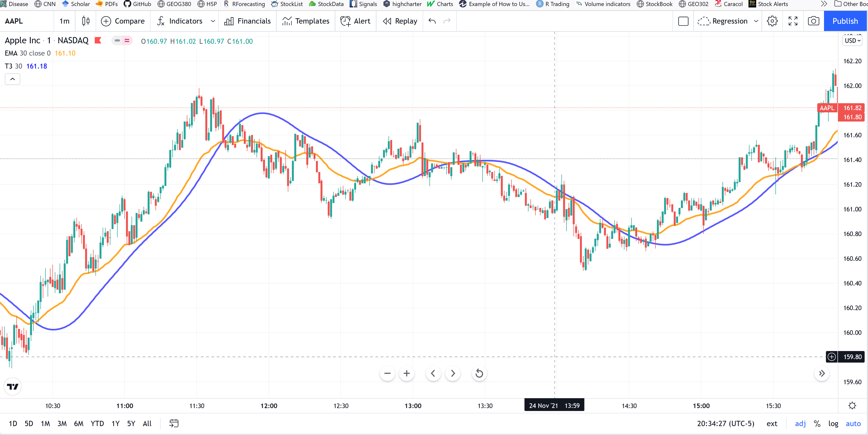Open time axis settings gear

(852, 406)
